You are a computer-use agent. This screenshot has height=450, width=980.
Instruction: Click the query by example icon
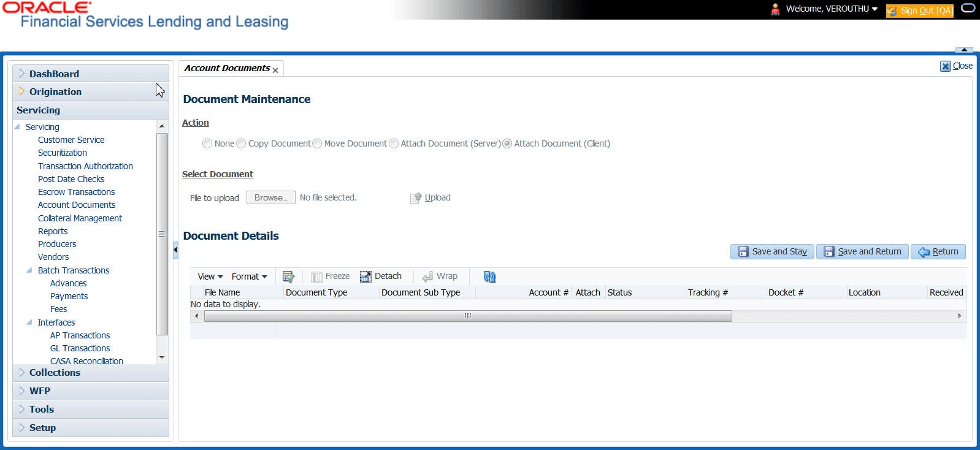[x=288, y=277]
